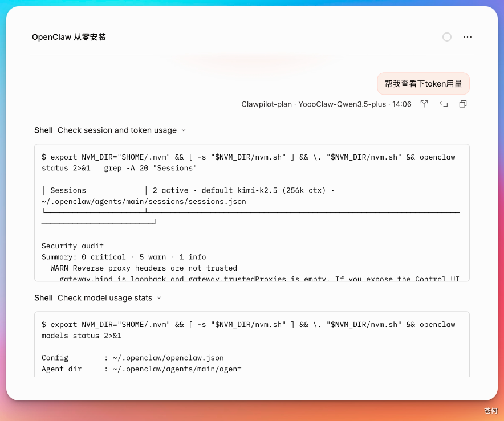Select the YoooClaw-Qwen3.5-plus model name
The width and height of the screenshot is (504, 421).
342,104
